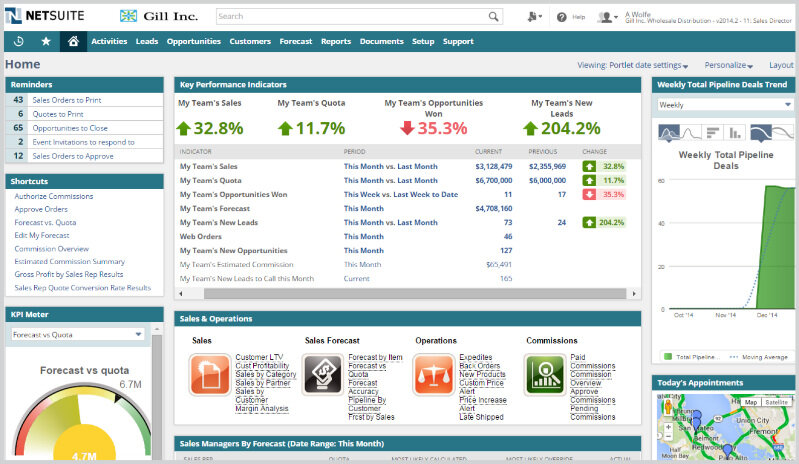Image resolution: width=799 pixels, height=464 pixels.
Task: Click the green Commissions icon
Action: click(546, 375)
